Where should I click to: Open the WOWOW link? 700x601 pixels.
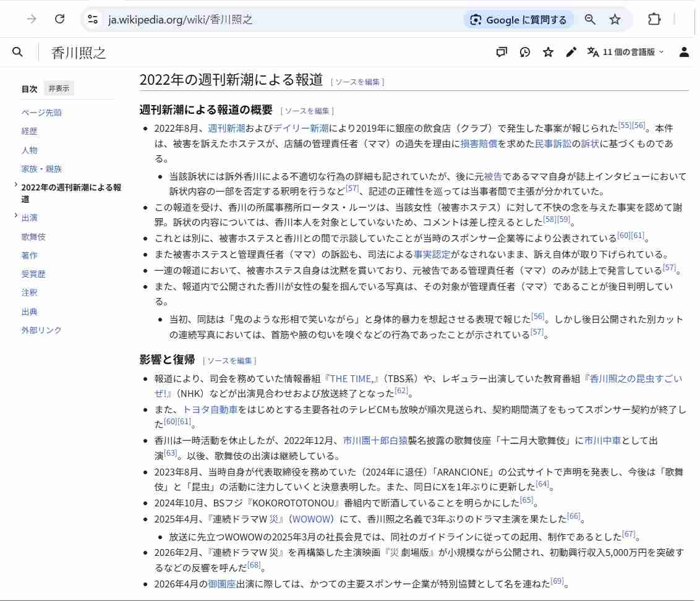[x=312, y=519]
